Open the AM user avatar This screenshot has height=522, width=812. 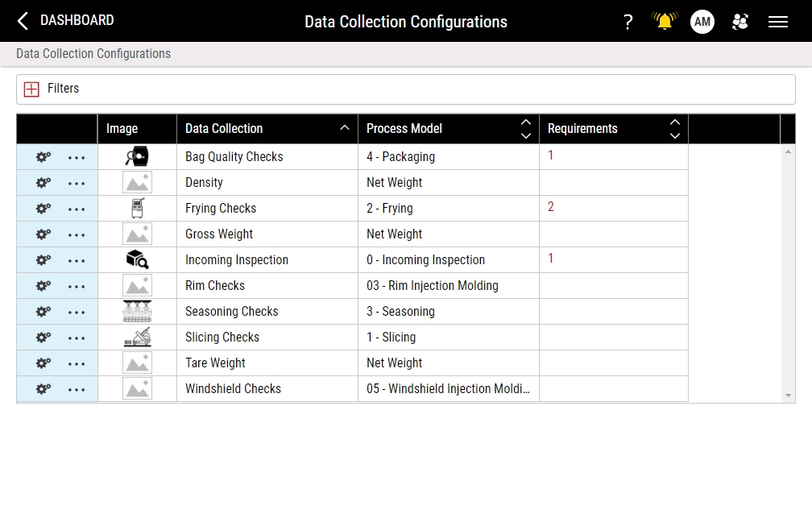coord(702,22)
